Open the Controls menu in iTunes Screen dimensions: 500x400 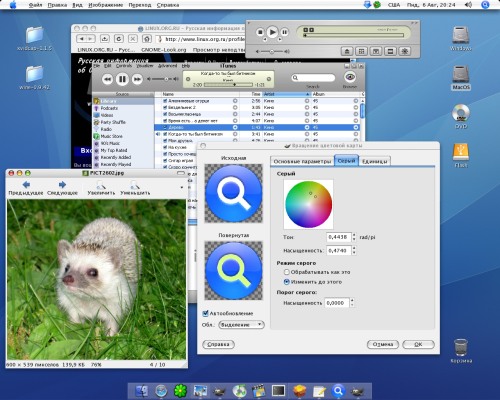[124, 66]
